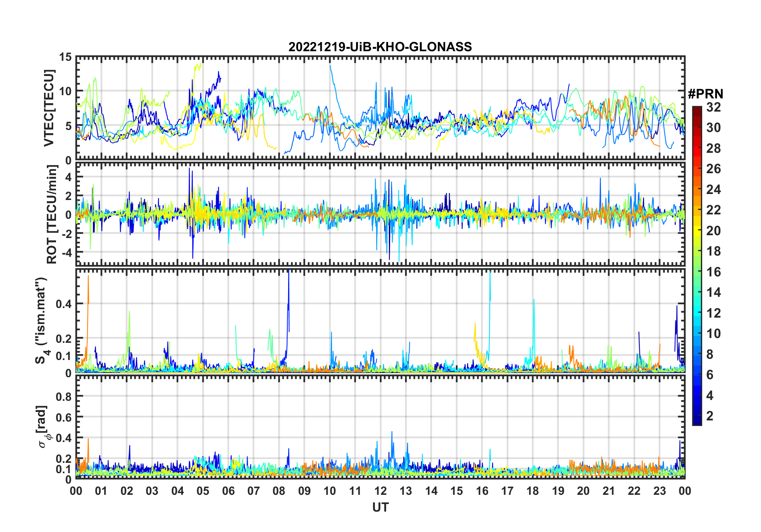Click colorbar tick label 26
The height and width of the screenshot is (532, 761).
[x=713, y=169]
